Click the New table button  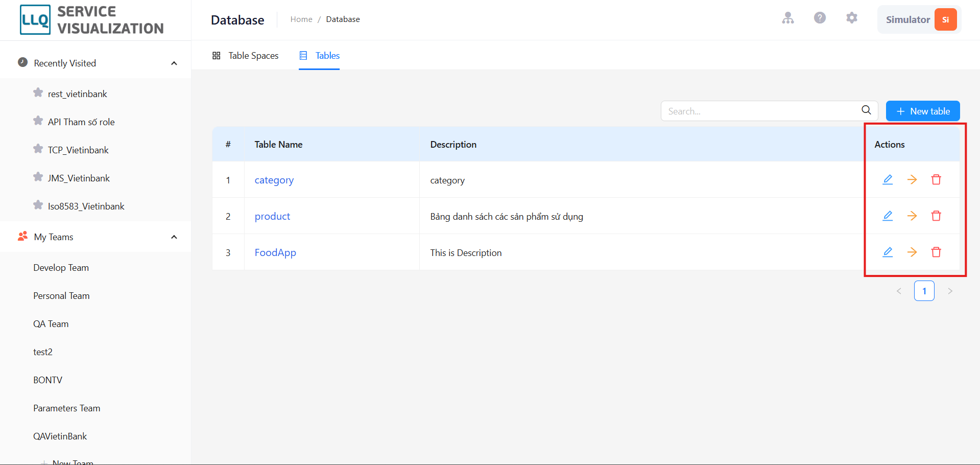coord(923,111)
